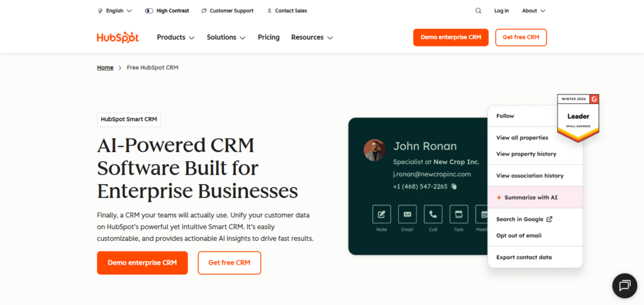Open Contact Sales link
644x305 pixels.
(287, 11)
